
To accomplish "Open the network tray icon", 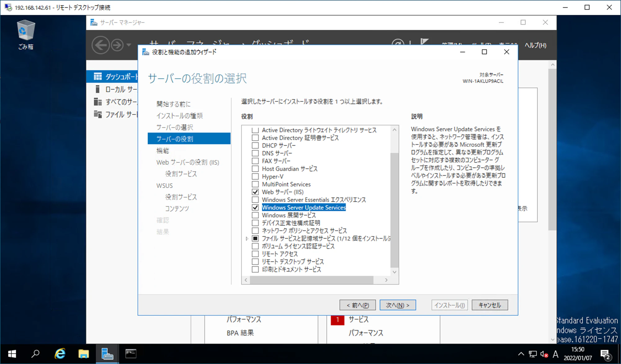I will pyautogui.click(x=533, y=354).
